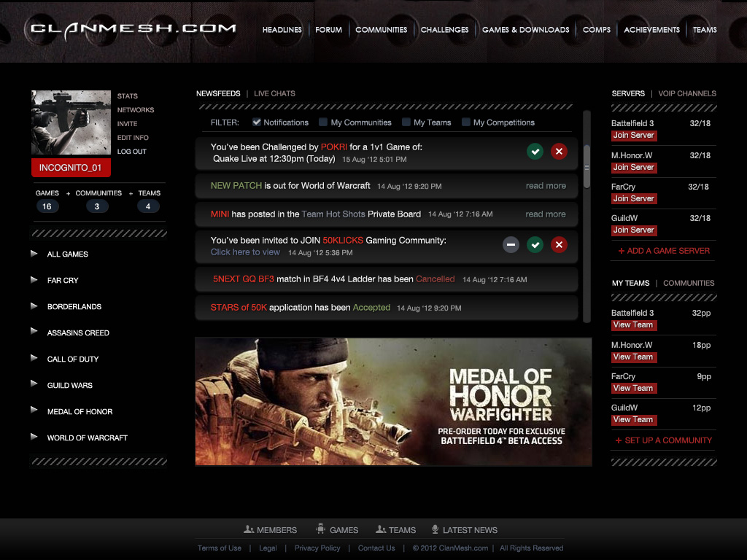747x560 pixels.
Task: Click Add a Game Server link
Action: coord(664,251)
